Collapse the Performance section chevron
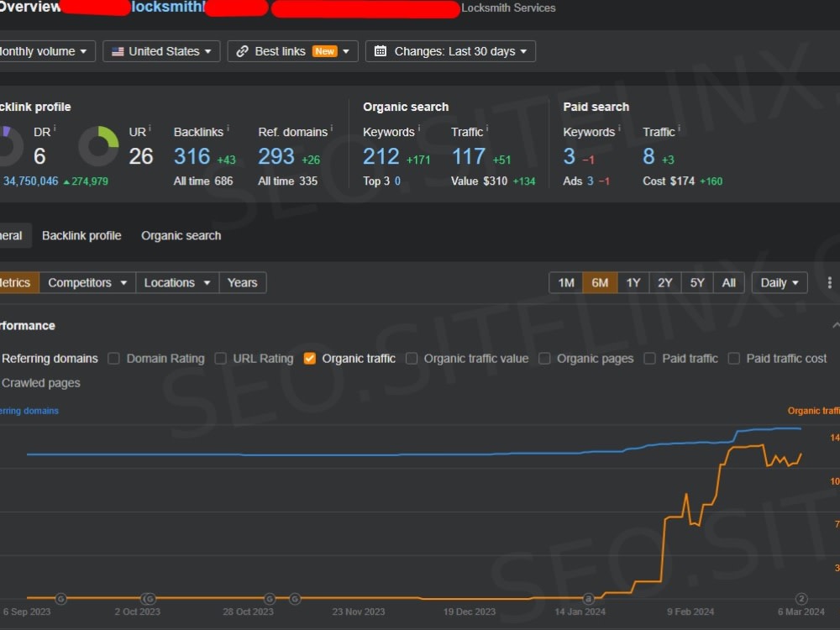The height and width of the screenshot is (630, 840). pyautogui.click(x=835, y=325)
